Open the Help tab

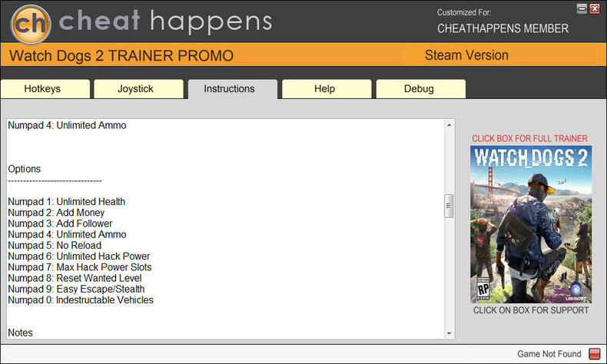pyautogui.click(x=327, y=89)
